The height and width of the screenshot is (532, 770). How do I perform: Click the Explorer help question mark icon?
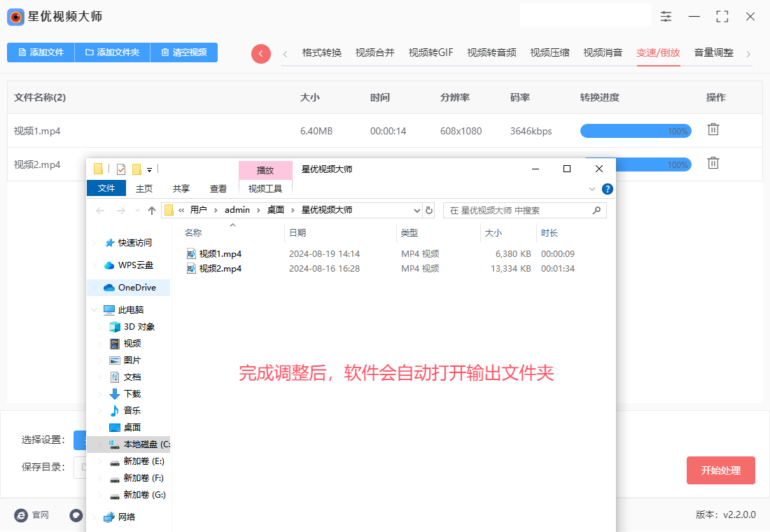[x=608, y=189]
